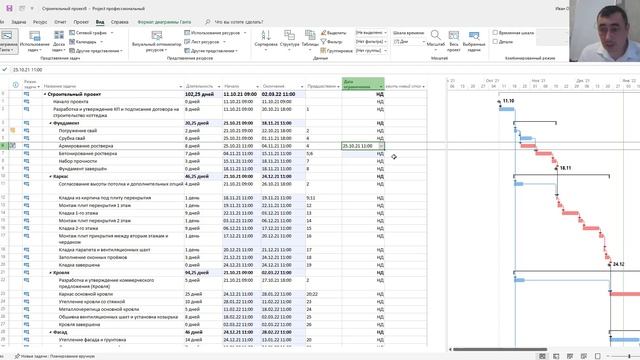Open the Справка ribbon tab
The height and width of the screenshot is (360, 640).
click(x=120, y=22)
